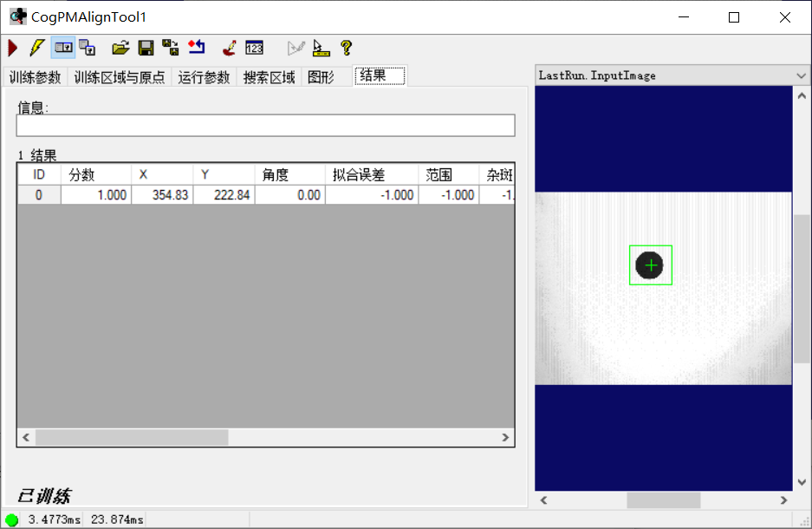
Task: Save the tool with the floppy disk icon
Action: 146,49
